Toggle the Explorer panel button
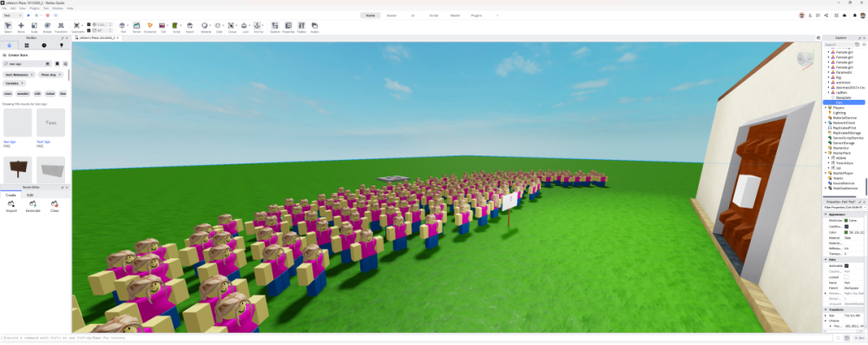 [x=275, y=27]
